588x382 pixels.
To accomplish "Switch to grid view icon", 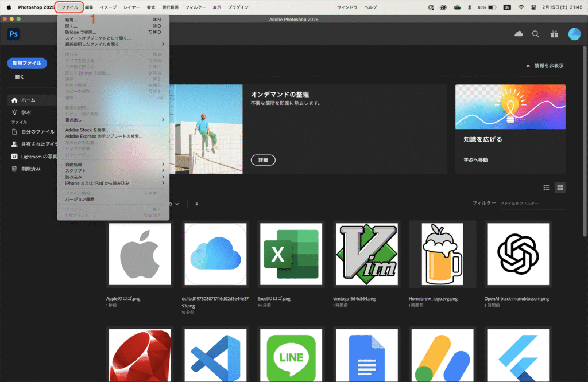I will tap(560, 188).
